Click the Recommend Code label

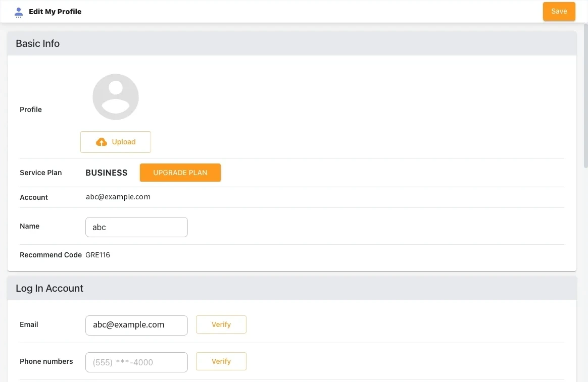click(51, 255)
